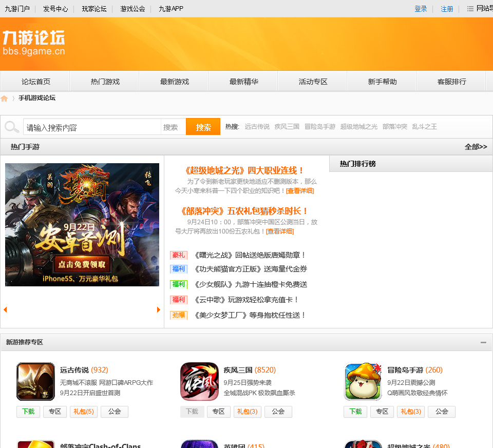Click the previous-slide left arrow under banner
This screenshot has height=448, width=493.
click(5, 309)
